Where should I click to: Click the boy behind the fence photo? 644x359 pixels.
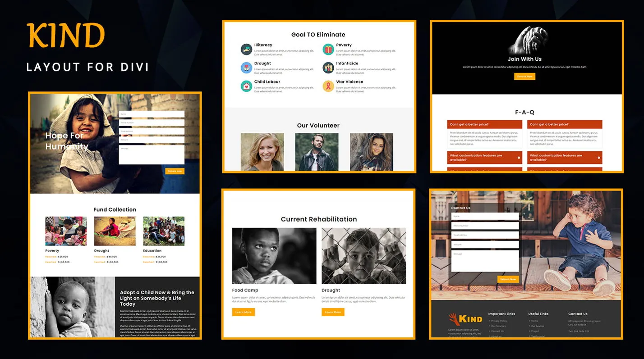tap(363, 256)
